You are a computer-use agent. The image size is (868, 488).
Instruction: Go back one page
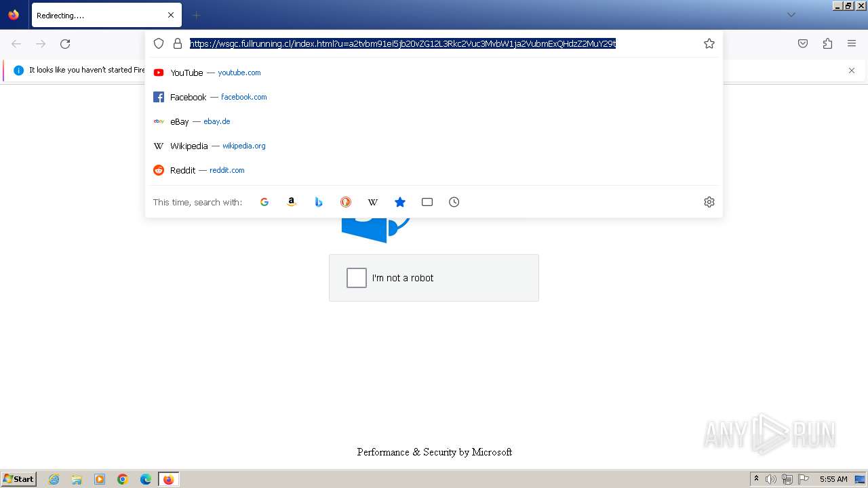tap(16, 43)
